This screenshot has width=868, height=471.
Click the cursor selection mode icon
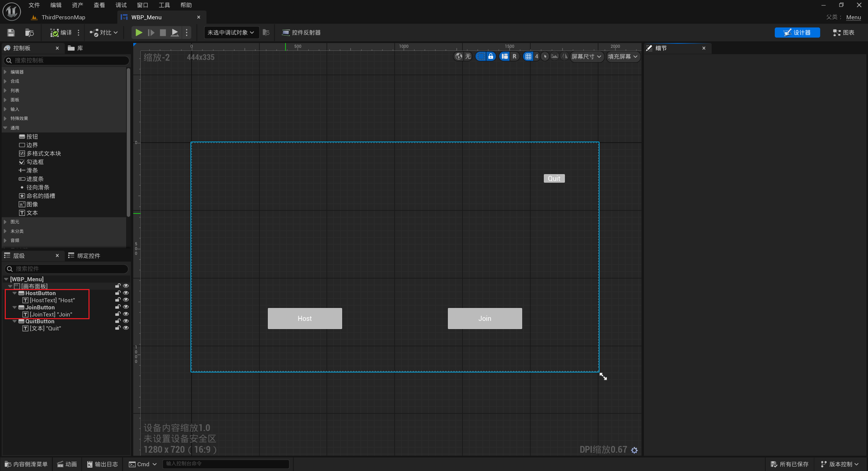[x=545, y=57]
